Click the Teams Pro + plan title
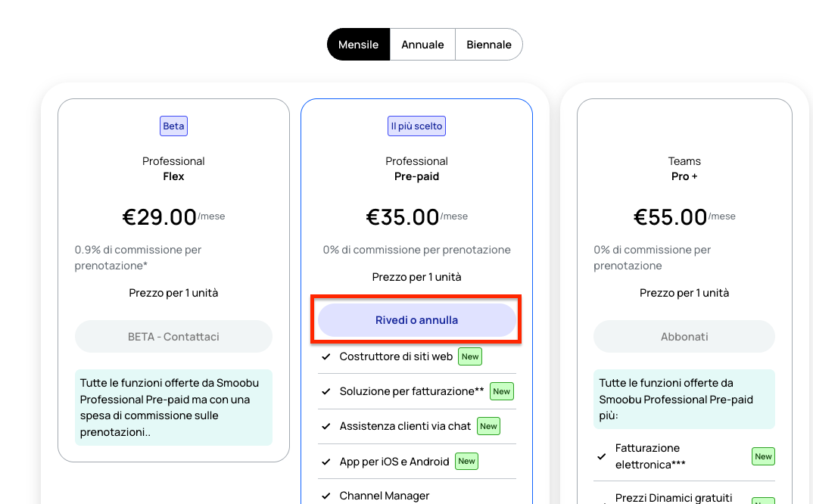Viewport: 813px width, 504px height. point(684,169)
